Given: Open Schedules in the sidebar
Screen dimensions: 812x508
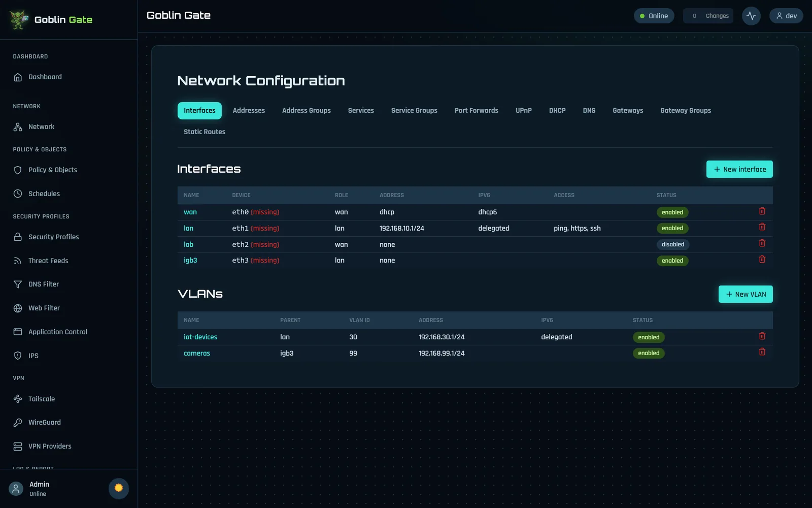Looking at the screenshot, I should [x=69, y=194].
